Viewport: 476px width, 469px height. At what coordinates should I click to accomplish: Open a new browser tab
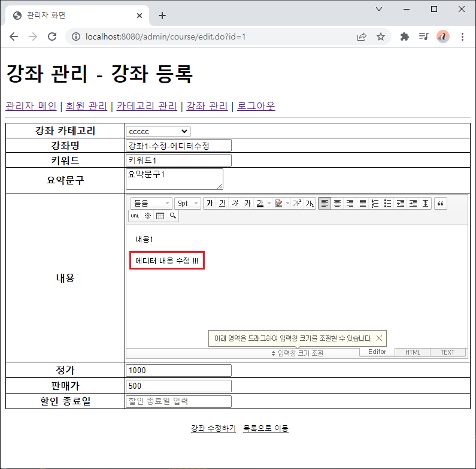point(162,16)
